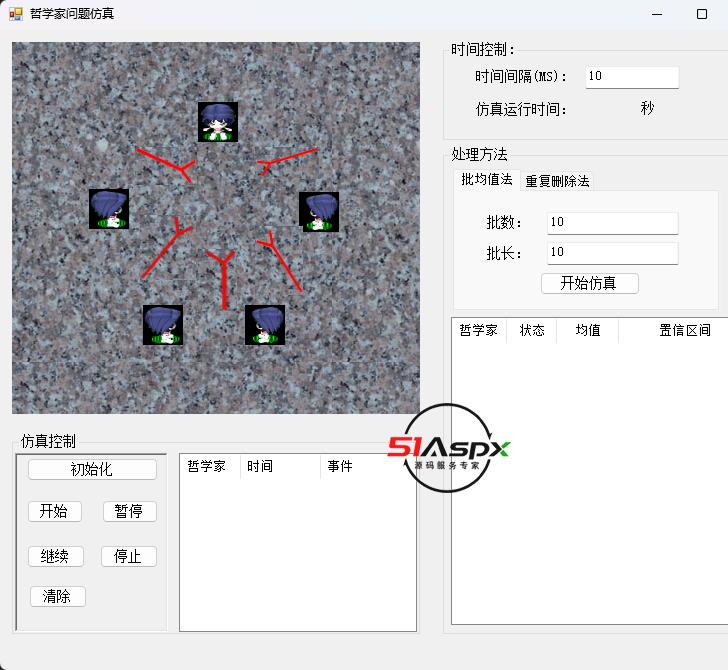Focus the 时间间隔(MS) input field

click(x=632, y=77)
